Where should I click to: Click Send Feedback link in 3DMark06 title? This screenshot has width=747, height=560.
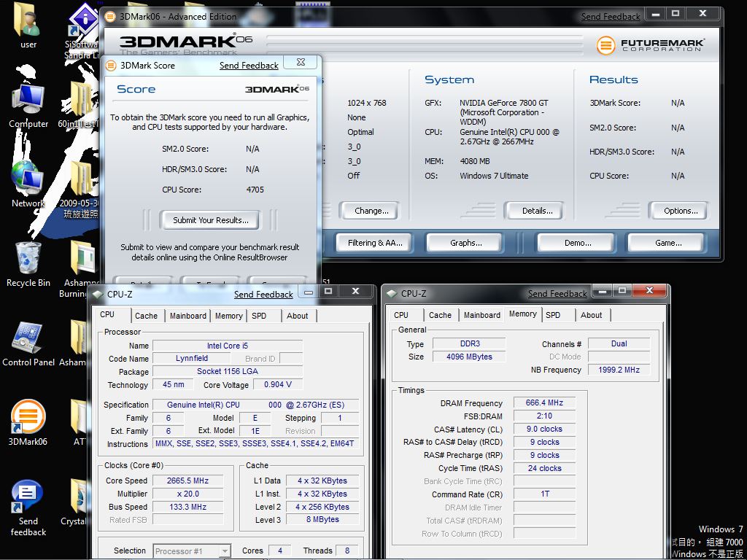pyautogui.click(x=611, y=17)
